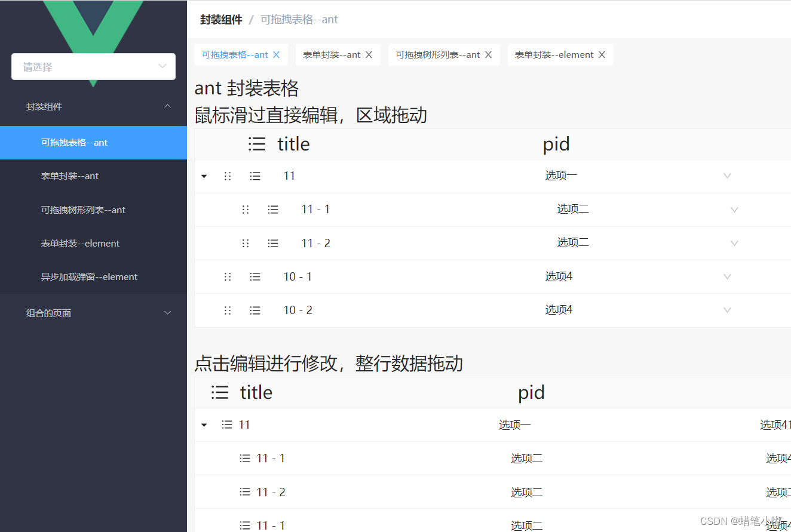Click the pid column header in the second table
Screen dimensions: 791x532
531,392
